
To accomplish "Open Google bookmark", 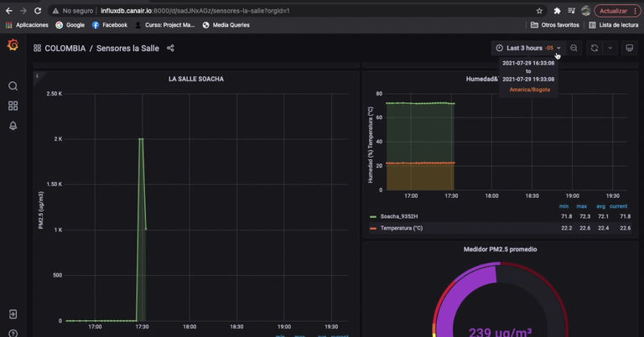I will [x=70, y=25].
